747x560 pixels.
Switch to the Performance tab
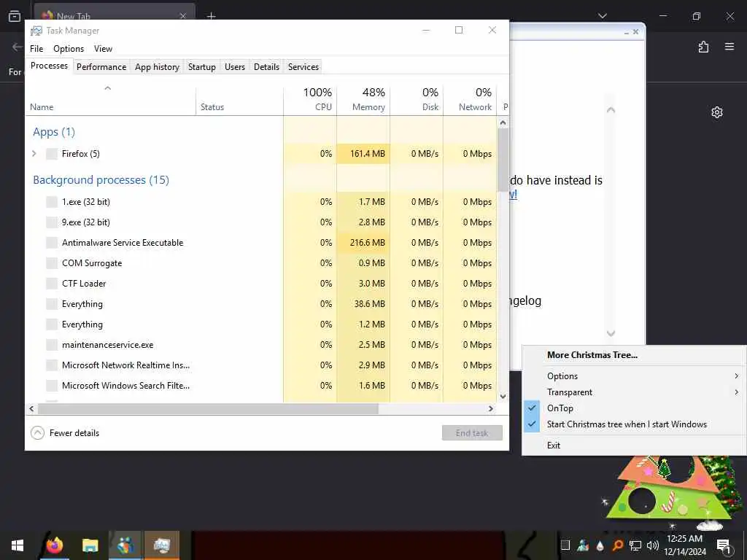point(101,67)
